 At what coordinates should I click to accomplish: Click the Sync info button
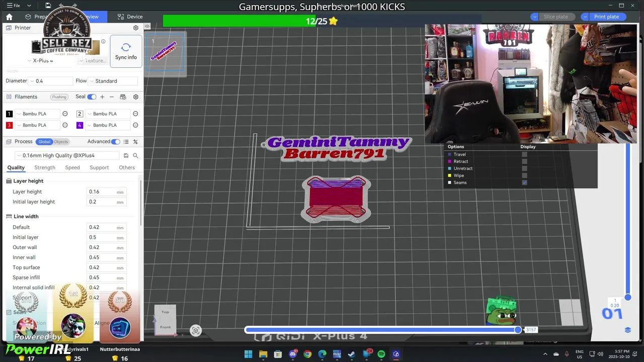click(126, 51)
